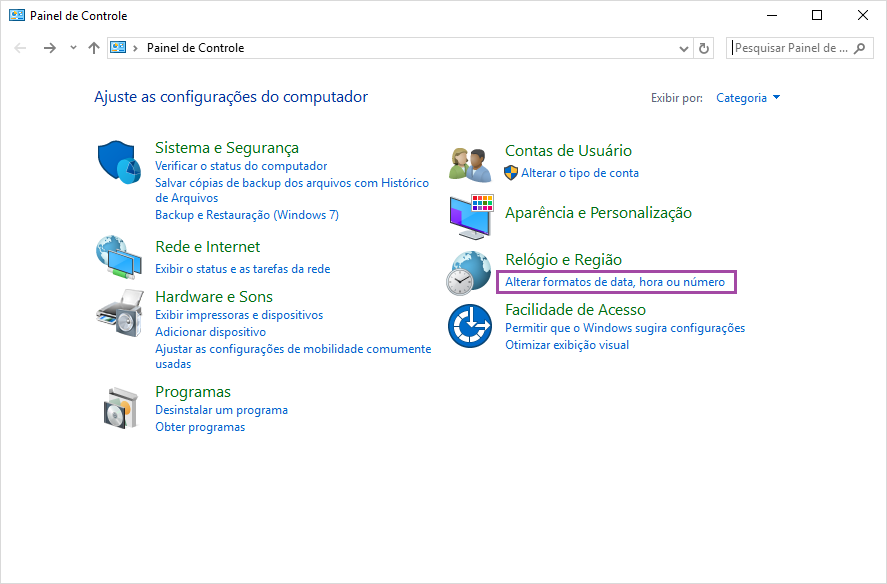Open the Programas category heading
Screen dimensions: 887x584
[x=193, y=392]
